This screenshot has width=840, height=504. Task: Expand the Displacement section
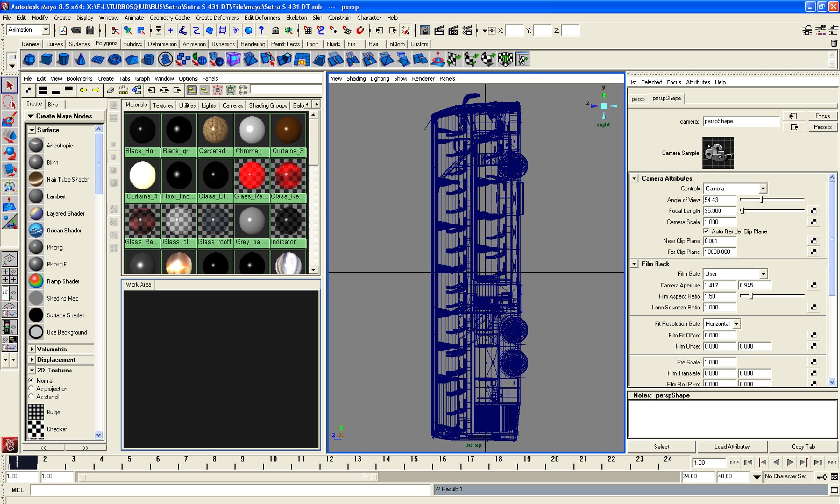pyautogui.click(x=32, y=360)
